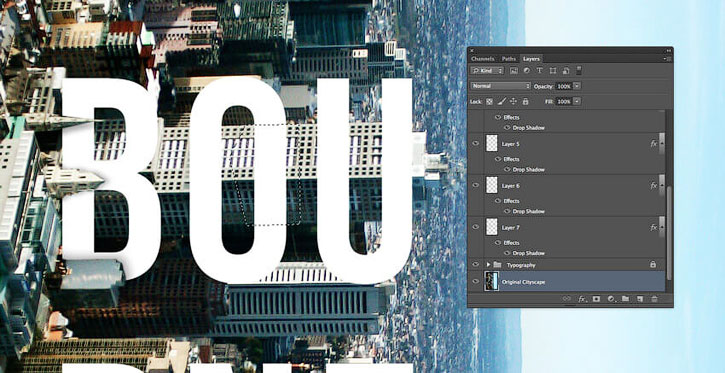Add a layer mask icon
Screen dimensions: 725x373
(596, 299)
